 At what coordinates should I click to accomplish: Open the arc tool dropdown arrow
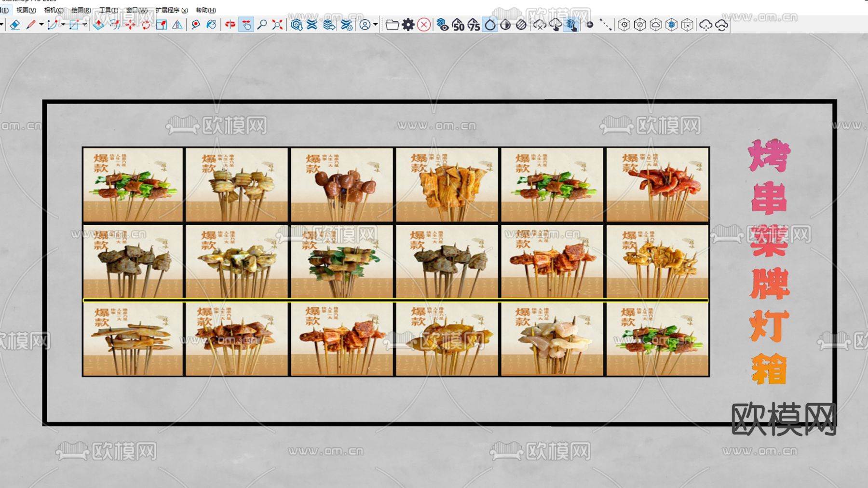pos(63,25)
